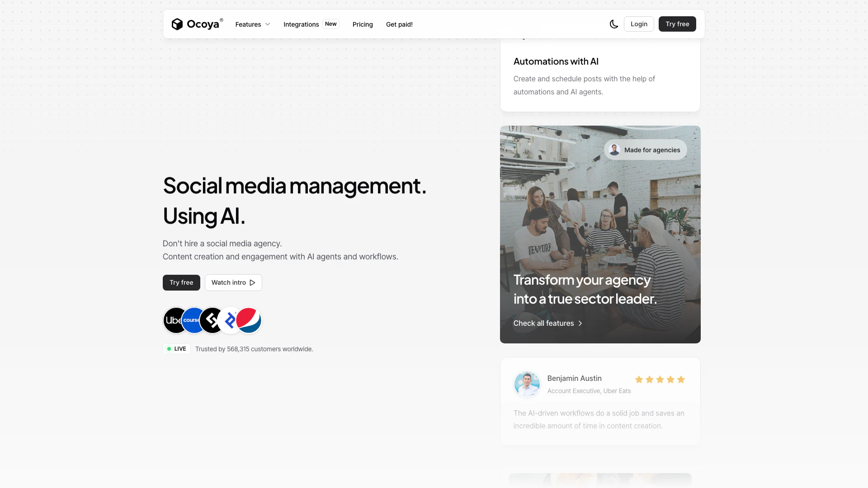Viewport: 868px width, 488px height.
Task: Play the Watch intro video
Action: (x=233, y=282)
